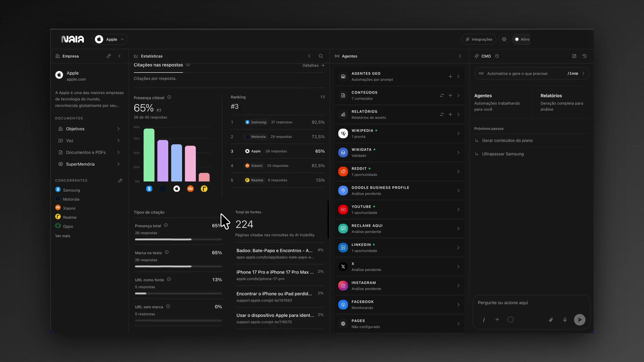This screenshot has height=362, width=644.
Task: Open the Apple brand selector dropdown
Action: click(x=109, y=39)
